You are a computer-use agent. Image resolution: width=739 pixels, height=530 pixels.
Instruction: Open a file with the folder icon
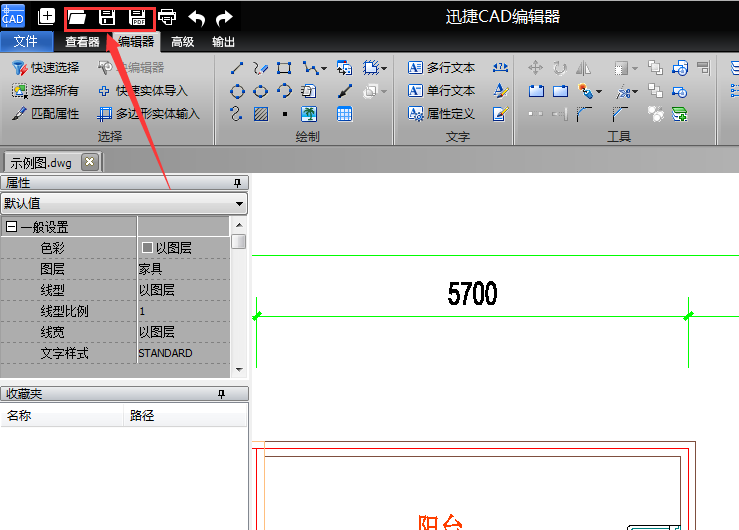coord(77,17)
